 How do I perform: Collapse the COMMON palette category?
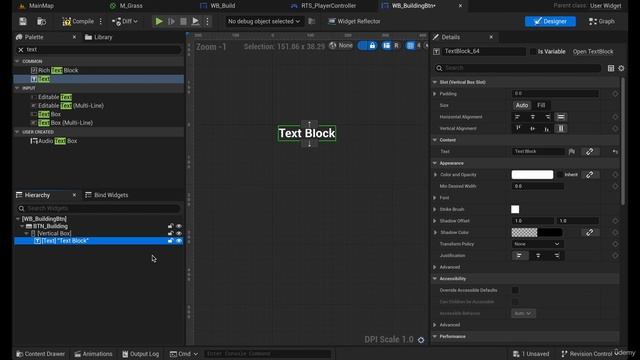(x=17, y=61)
